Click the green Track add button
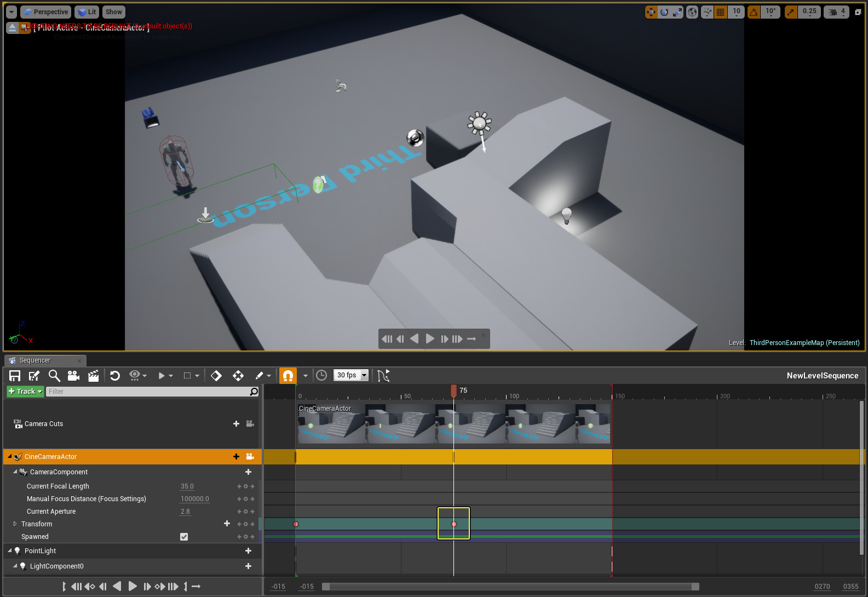Image resolution: width=868 pixels, height=597 pixels. (x=25, y=392)
